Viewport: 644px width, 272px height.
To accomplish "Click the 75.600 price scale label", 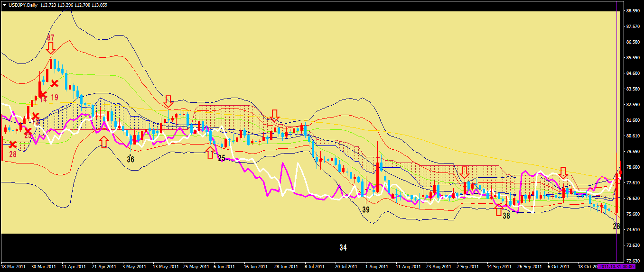I will (x=633, y=214).
